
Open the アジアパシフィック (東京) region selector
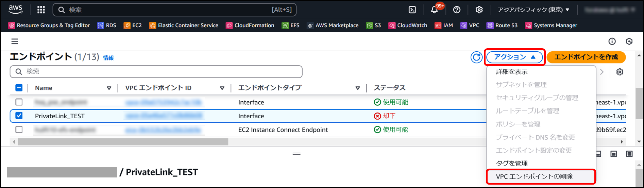(533, 10)
